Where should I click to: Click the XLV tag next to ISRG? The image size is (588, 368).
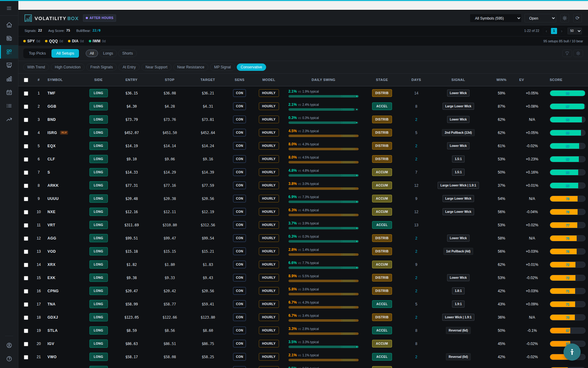click(x=64, y=133)
